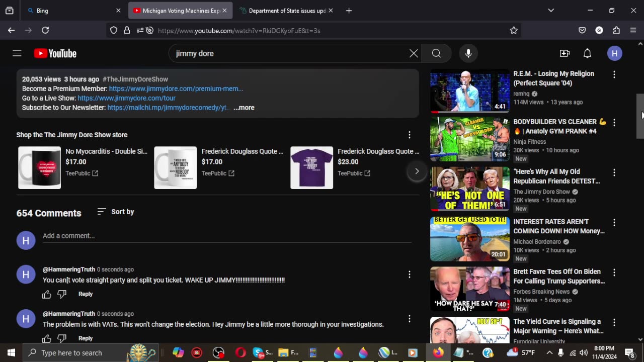Open more options for Bodybuilder vs Cleaner video
This screenshot has width=644, height=362.
click(x=614, y=123)
